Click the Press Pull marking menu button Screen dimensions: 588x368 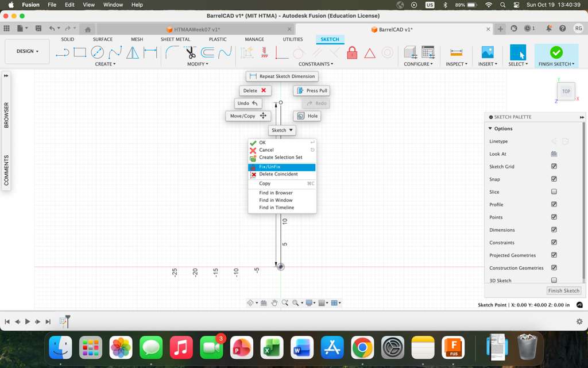tap(311, 91)
